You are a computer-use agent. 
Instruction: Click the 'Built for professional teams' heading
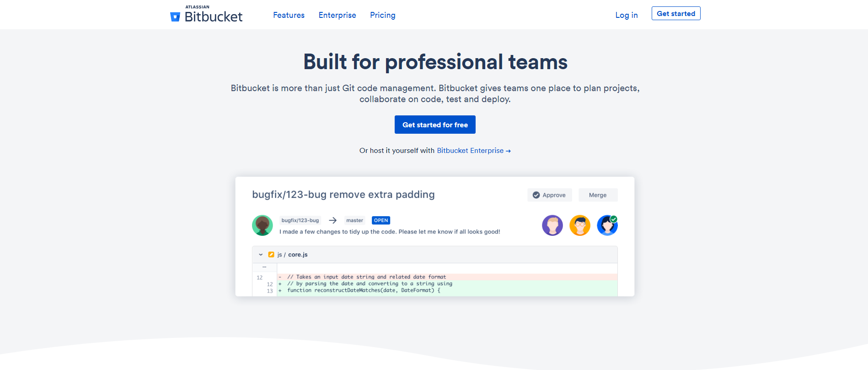point(435,62)
